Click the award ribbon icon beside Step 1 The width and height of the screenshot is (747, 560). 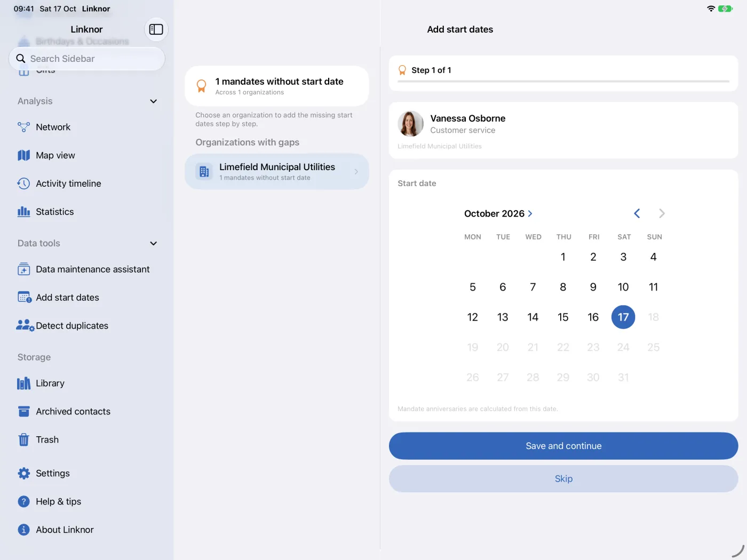click(402, 70)
